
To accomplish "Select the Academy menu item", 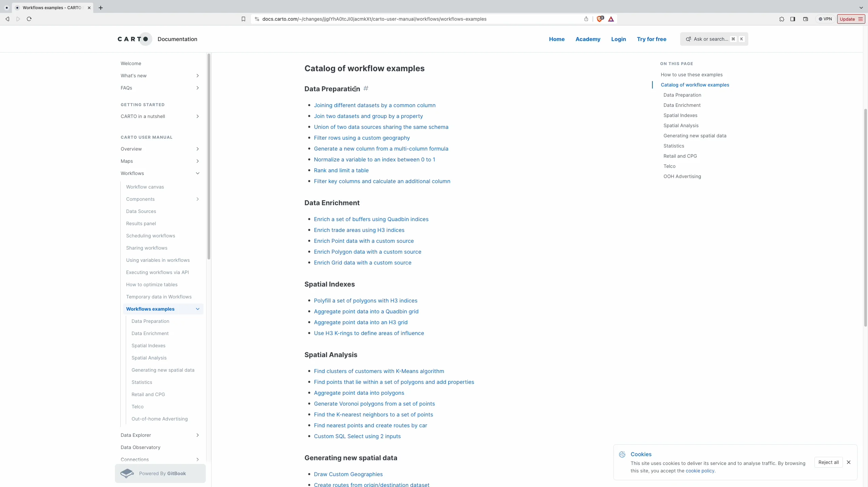I will click(588, 39).
